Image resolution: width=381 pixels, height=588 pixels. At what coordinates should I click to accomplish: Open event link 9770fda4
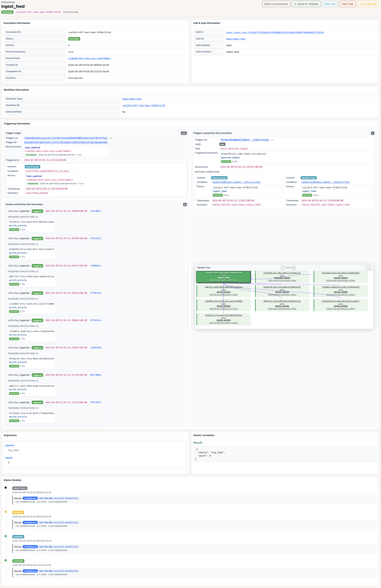pos(96,293)
